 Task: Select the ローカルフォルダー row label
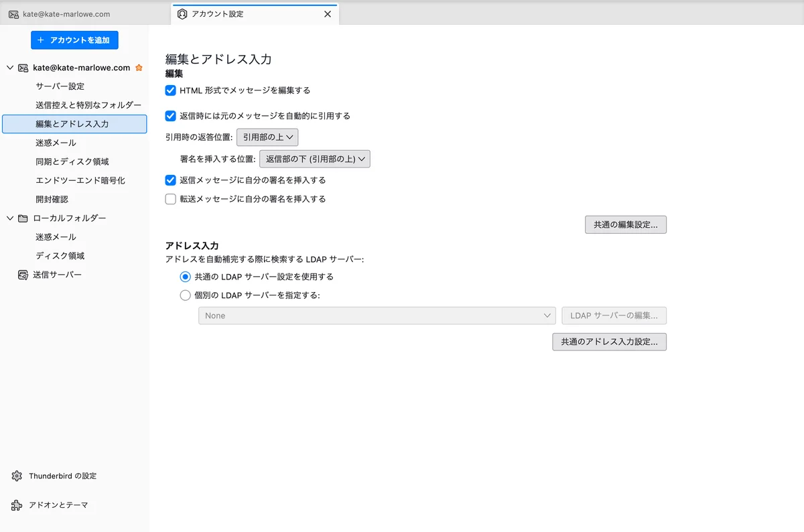(70, 218)
